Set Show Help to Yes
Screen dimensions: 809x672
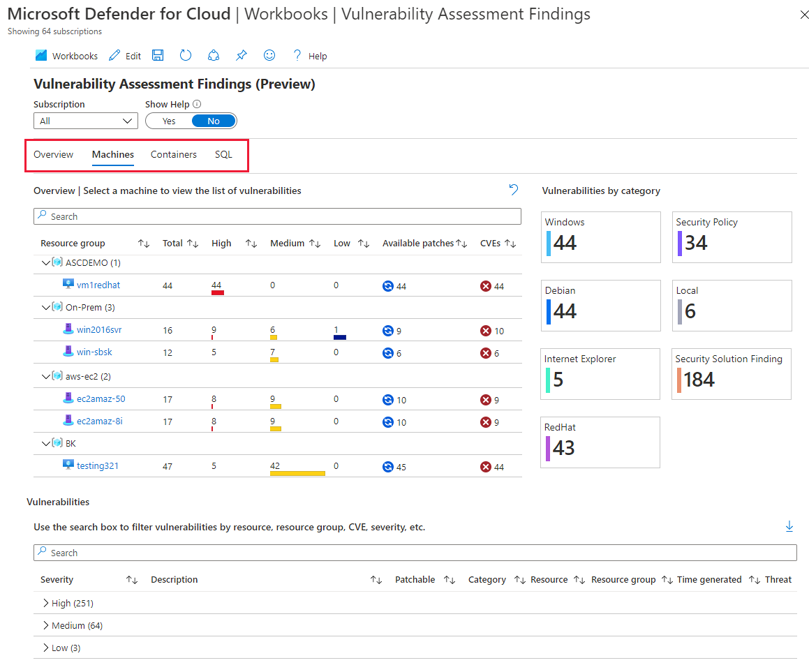168,120
